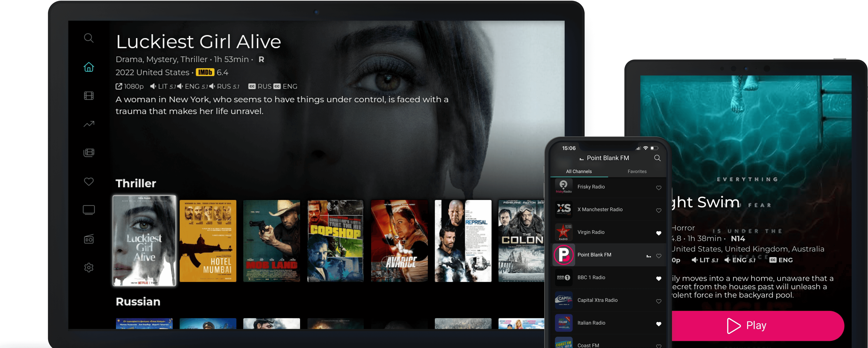The width and height of the screenshot is (868, 348).
Task: Click the N14 rating on tablet
Action: point(738,239)
